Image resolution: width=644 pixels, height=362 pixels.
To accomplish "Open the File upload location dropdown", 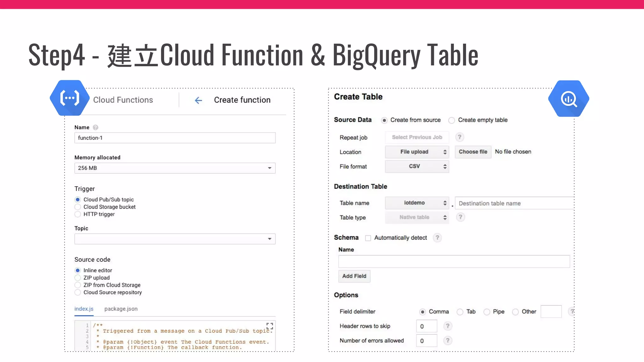I will click(x=417, y=152).
